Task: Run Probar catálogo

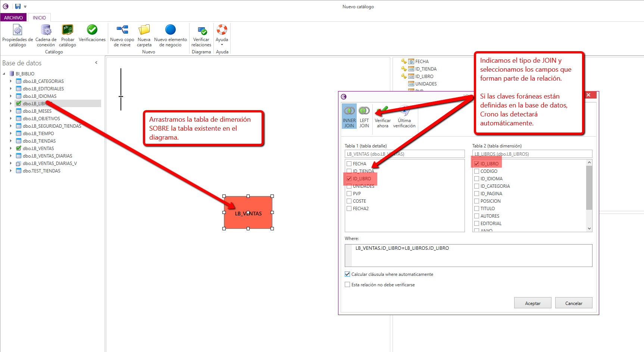Action: [x=68, y=35]
